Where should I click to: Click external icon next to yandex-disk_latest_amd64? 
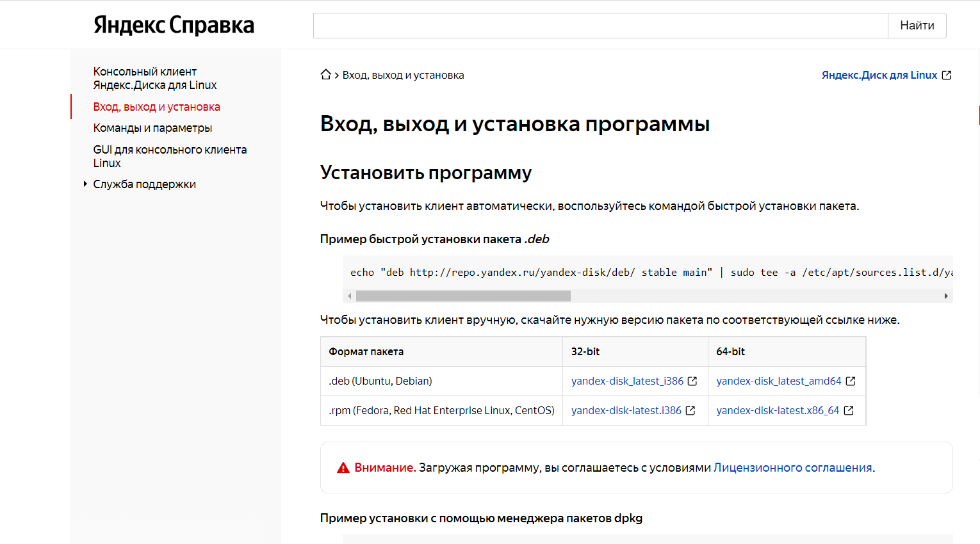click(x=851, y=381)
